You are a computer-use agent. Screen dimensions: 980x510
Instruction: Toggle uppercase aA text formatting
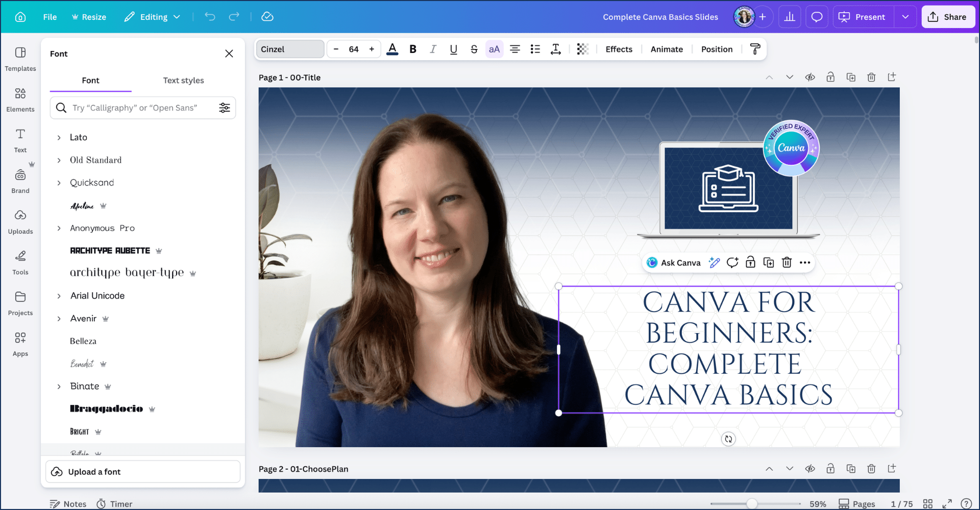(x=494, y=49)
